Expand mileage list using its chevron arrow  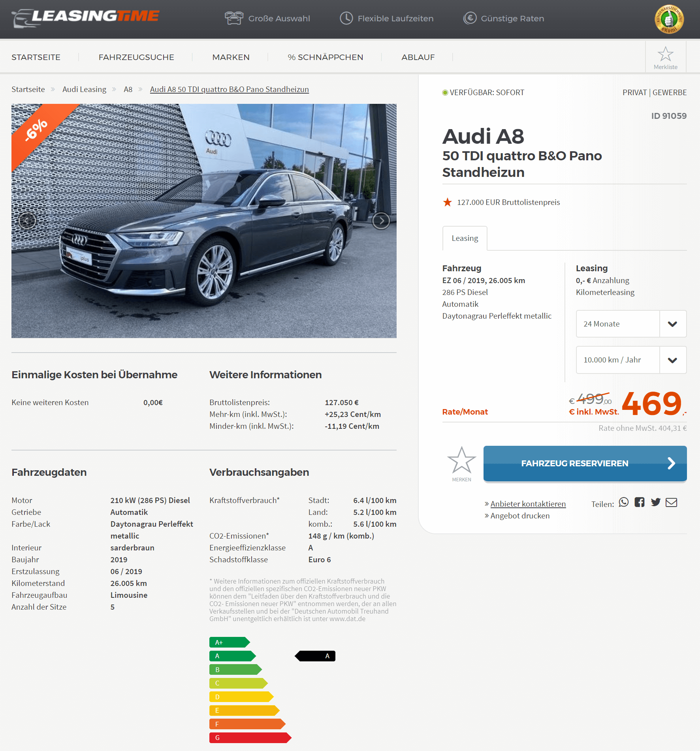673,360
